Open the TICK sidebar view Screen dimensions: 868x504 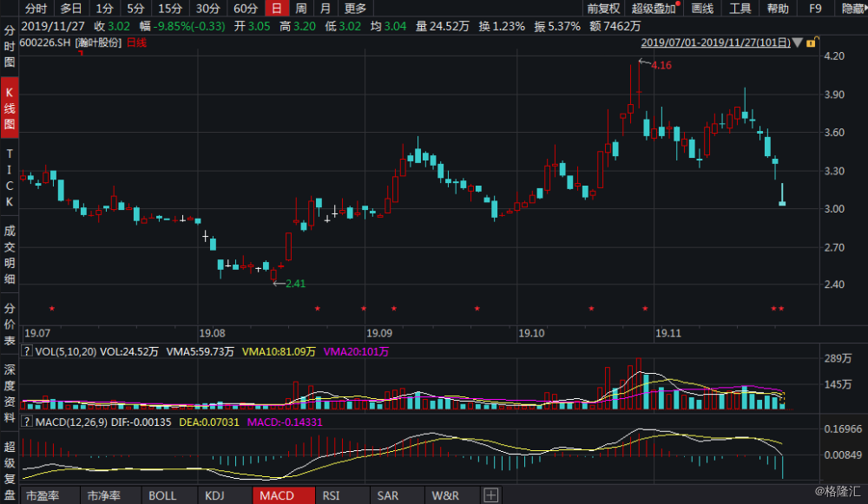10,178
